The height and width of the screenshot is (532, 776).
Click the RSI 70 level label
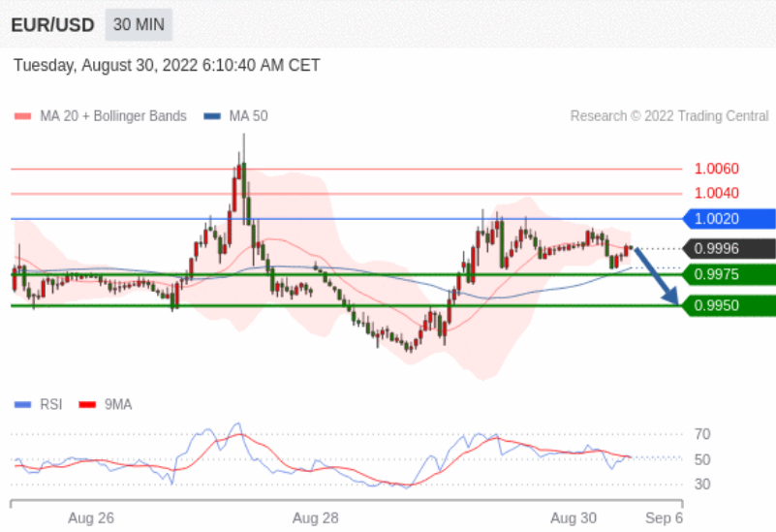tap(702, 434)
